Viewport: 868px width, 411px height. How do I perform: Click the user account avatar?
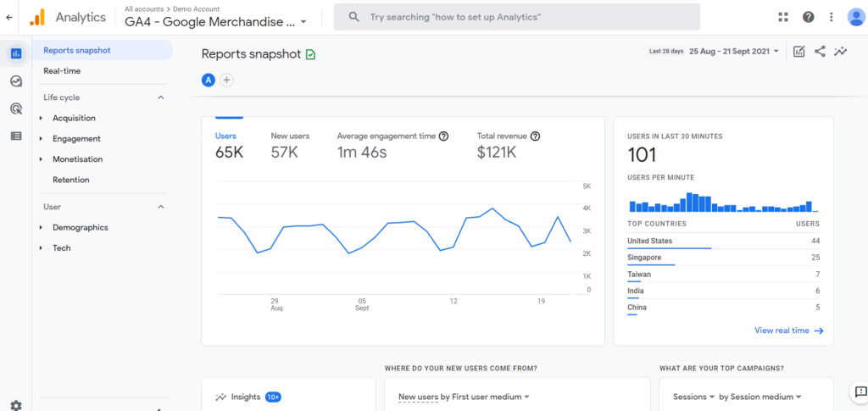click(856, 17)
